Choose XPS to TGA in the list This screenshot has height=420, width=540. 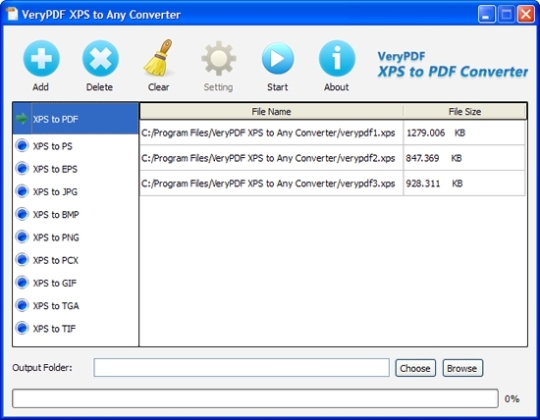75,306
